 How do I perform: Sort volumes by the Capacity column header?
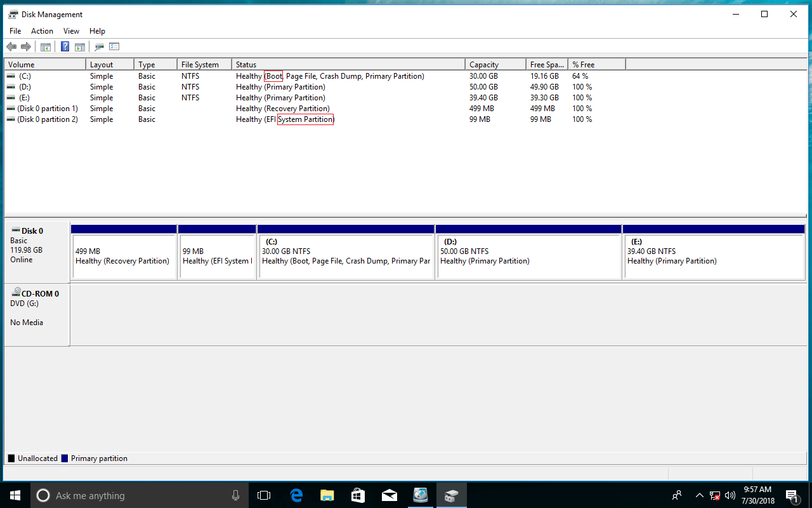click(495, 65)
